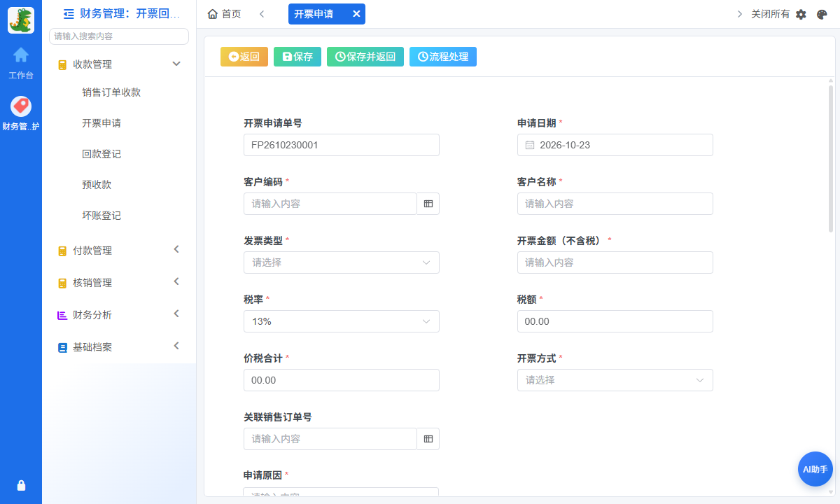Expand the 财务分析 menu group
Screen dimensions: 840x504
click(x=119, y=315)
